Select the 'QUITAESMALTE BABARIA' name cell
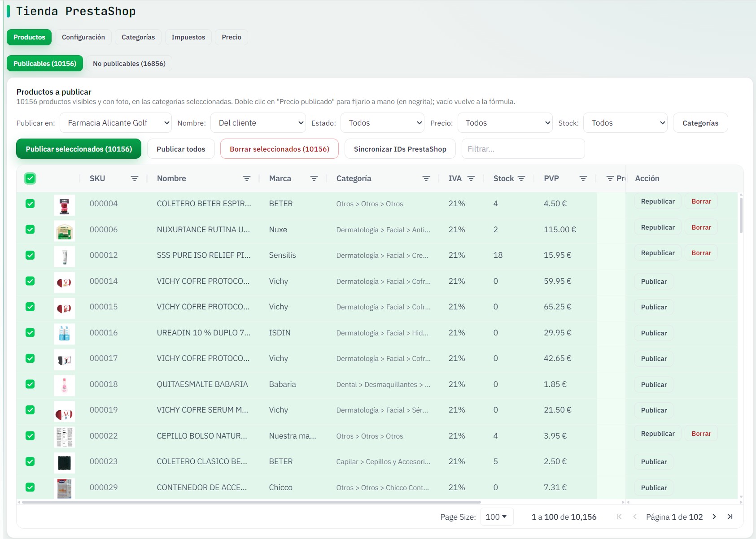Viewport: 756px width, 539px height. (202, 384)
